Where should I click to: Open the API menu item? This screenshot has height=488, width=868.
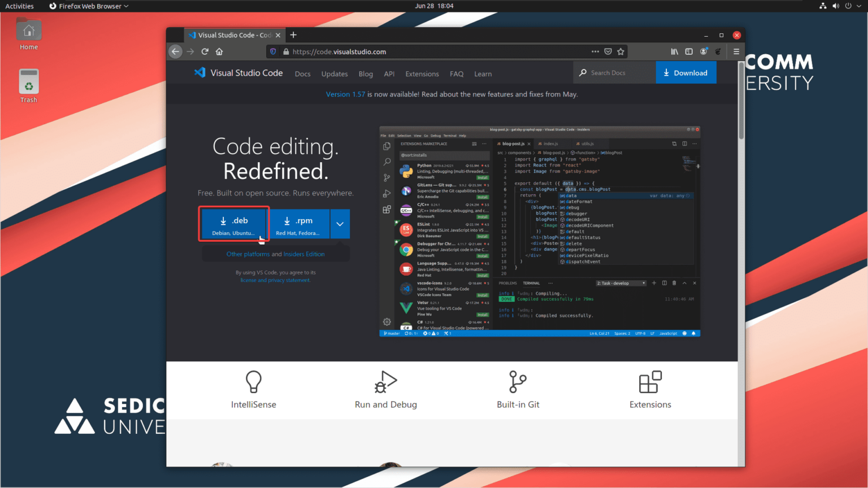click(389, 74)
